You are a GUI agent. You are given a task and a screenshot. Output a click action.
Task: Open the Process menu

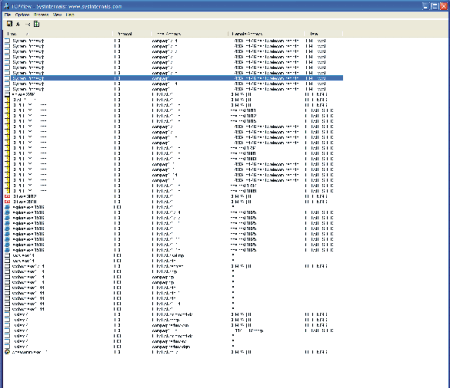tap(41, 15)
